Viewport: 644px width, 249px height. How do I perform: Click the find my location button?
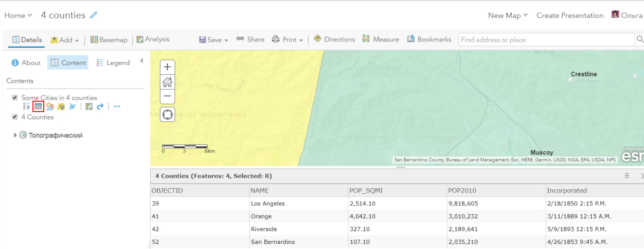167,114
